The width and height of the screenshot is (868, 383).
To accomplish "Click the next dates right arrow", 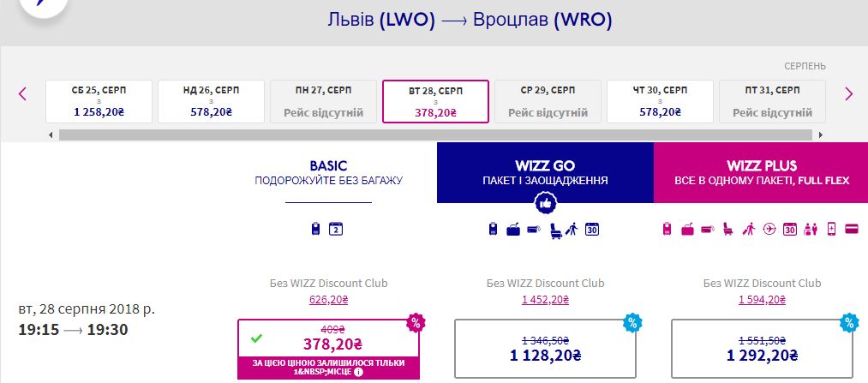I will (x=848, y=94).
